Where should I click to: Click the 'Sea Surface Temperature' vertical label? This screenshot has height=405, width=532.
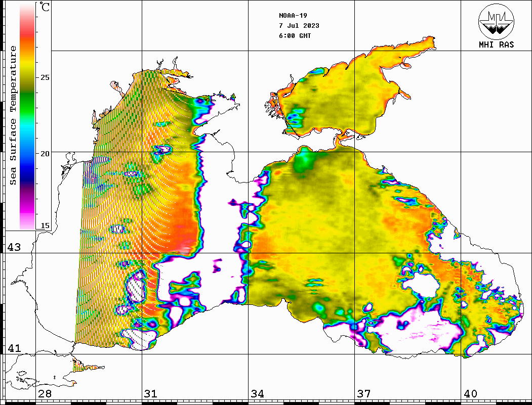13,115
